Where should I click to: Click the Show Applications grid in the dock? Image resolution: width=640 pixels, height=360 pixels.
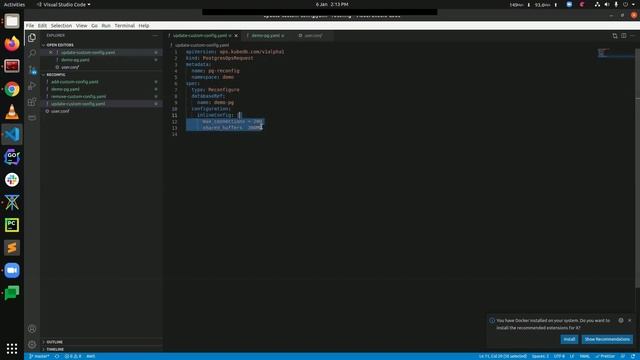click(x=12, y=348)
